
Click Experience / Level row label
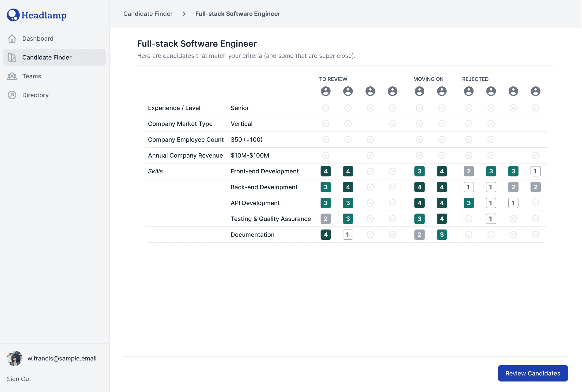click(174, 108)
